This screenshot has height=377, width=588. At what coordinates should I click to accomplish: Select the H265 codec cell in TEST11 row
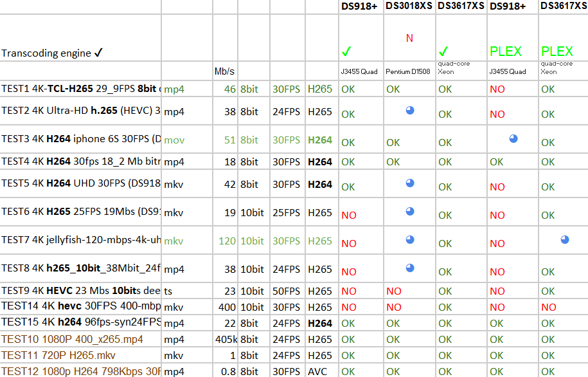(x=322, y=355)
